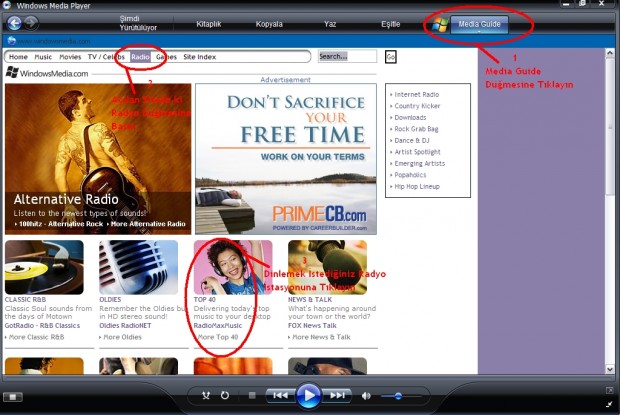Open the Kopyala tab

click(269, 24)
